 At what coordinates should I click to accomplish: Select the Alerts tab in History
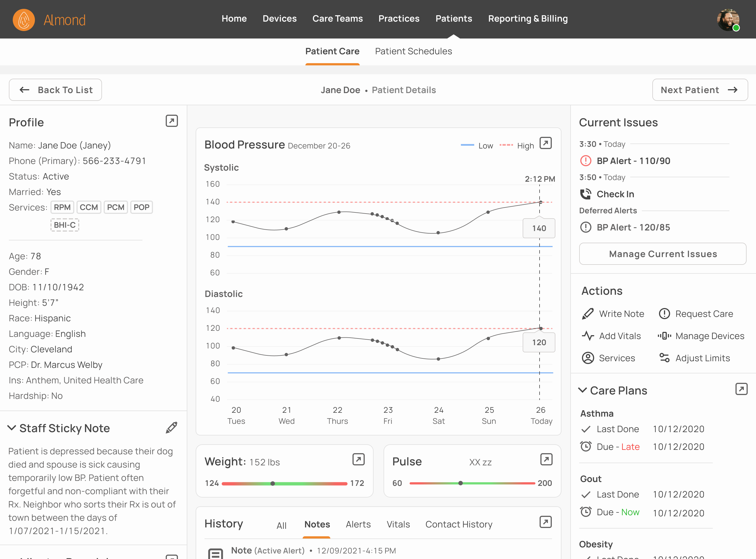358,524
